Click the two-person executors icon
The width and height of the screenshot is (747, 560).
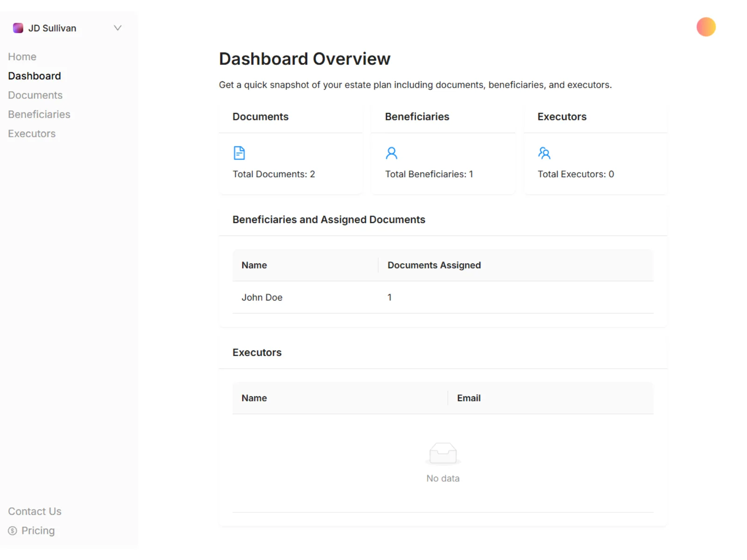pyautogui.click(x=544, y=153)
